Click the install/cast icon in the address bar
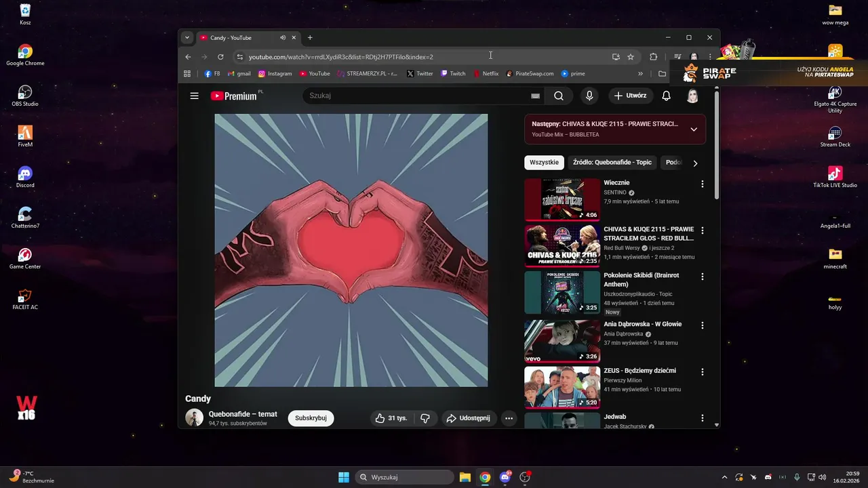 pos(616,57)
